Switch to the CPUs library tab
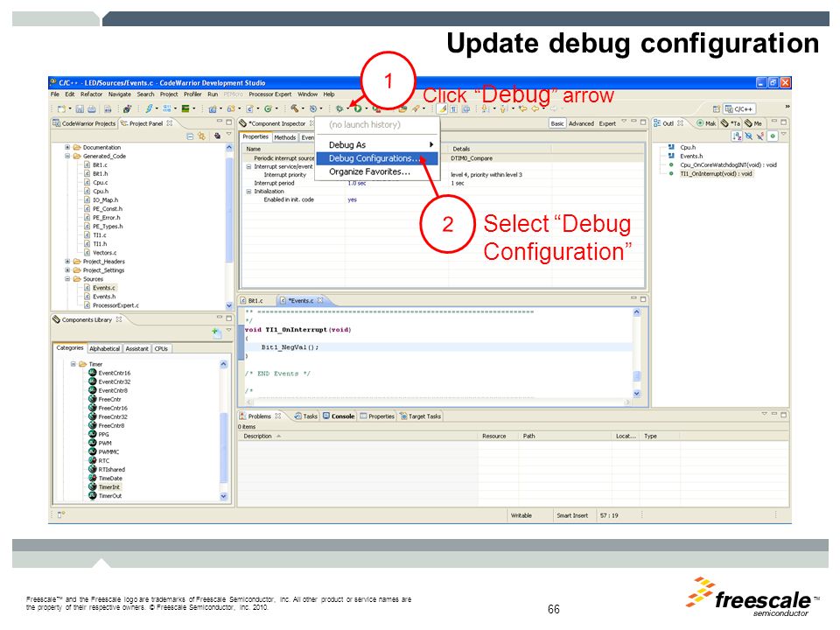 tap(161, 349)
